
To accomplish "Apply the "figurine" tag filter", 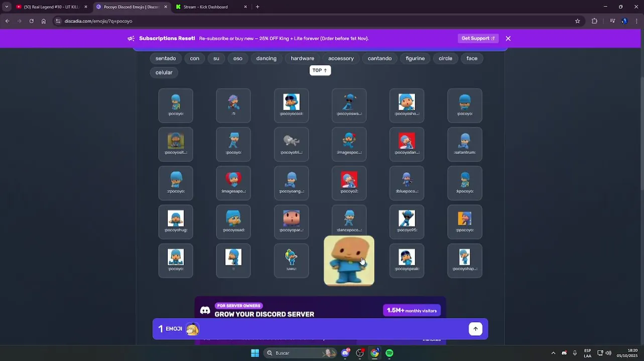I will [415, 58].
